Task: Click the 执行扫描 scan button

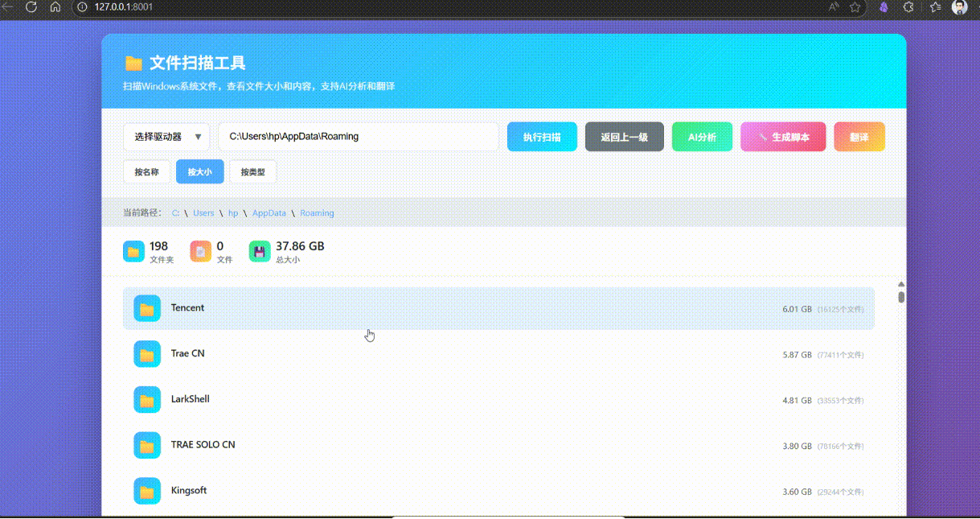Action: coord(542,137)
